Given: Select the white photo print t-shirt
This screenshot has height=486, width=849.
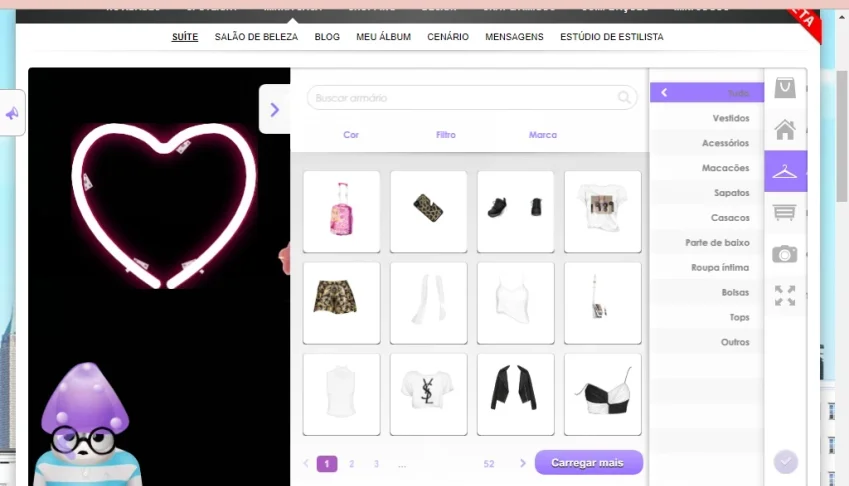Looking at the screenshot, I should click(603, 212).
